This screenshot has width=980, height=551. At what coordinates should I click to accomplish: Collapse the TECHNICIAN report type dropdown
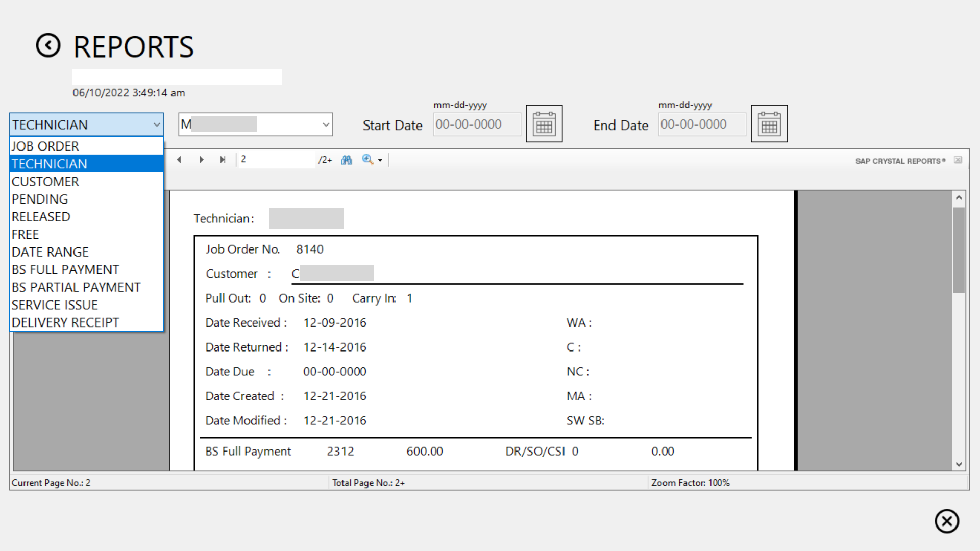click(157, 124)
